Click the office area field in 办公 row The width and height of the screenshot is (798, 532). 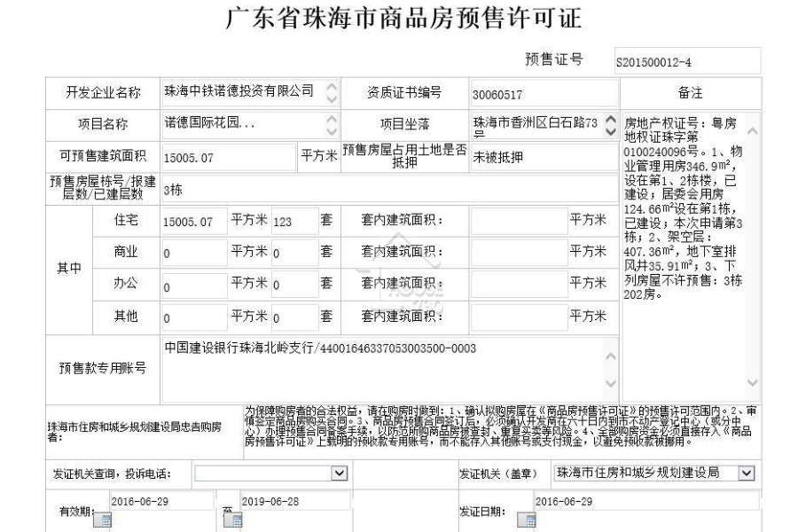point(194,286)
